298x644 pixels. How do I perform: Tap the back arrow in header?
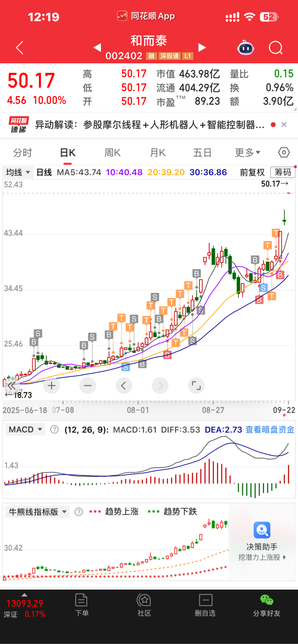(20, 48)
